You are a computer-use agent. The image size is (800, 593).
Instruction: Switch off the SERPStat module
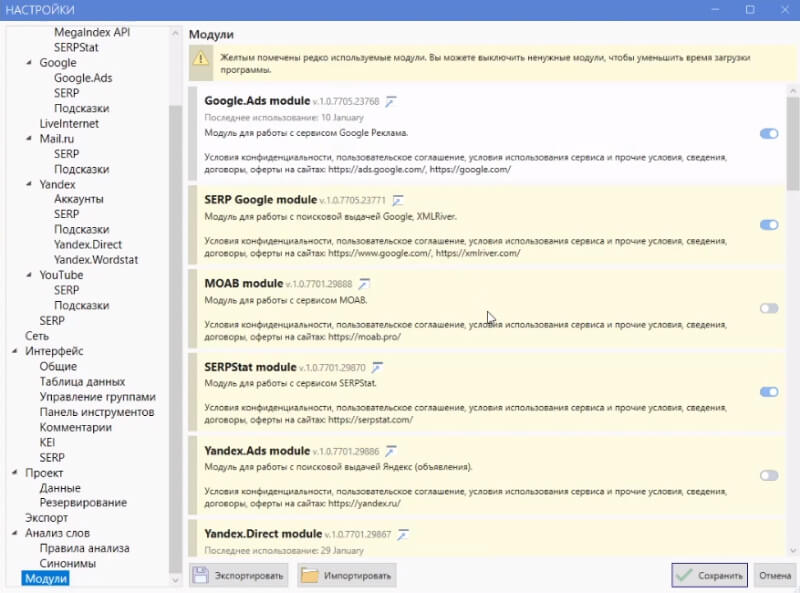[769, 392]
